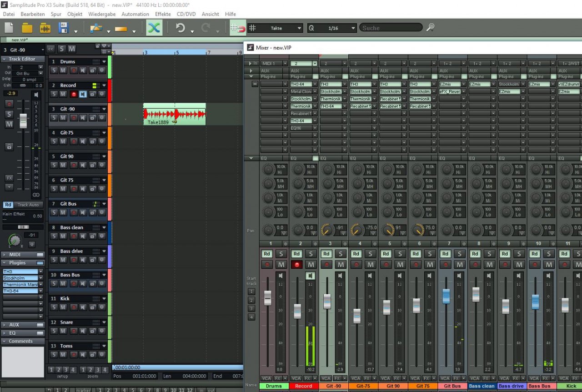The height and width of the screenshot is (392, 582).
Task: Expand the Git -90 track selector dropdown
Action: 43,50
